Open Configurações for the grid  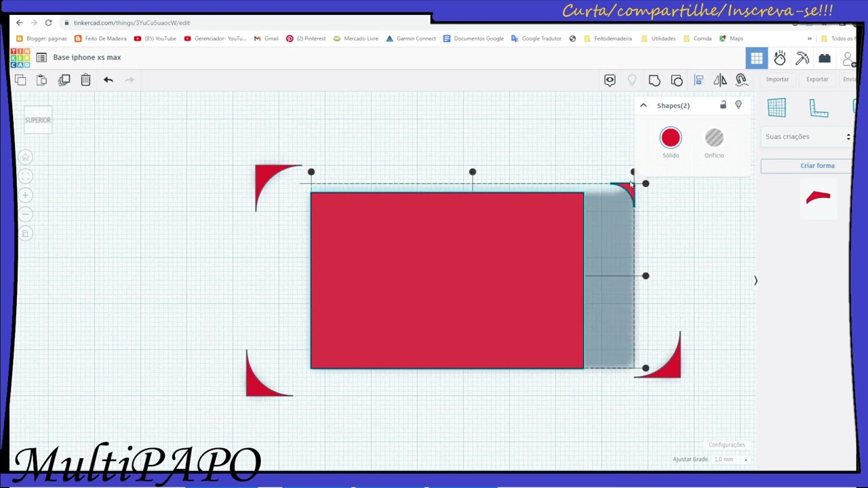pyautogui.click(x=726, y=445)
